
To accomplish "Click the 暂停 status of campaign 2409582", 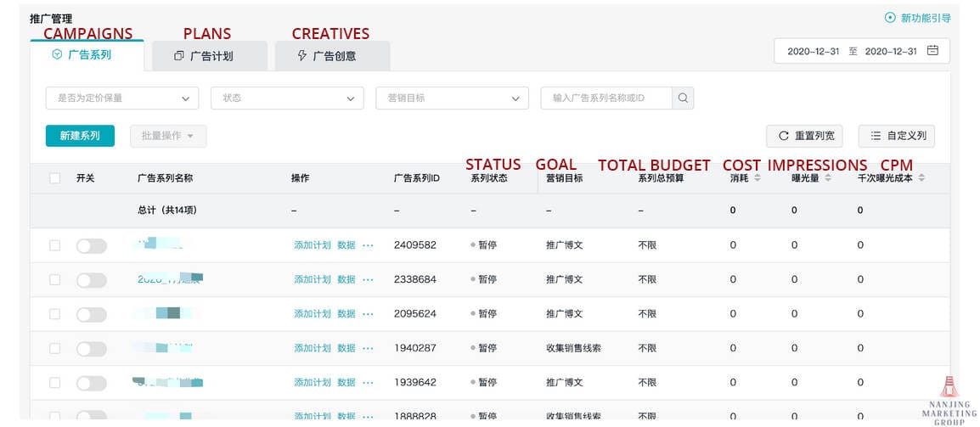I will (x=484, y=245).
